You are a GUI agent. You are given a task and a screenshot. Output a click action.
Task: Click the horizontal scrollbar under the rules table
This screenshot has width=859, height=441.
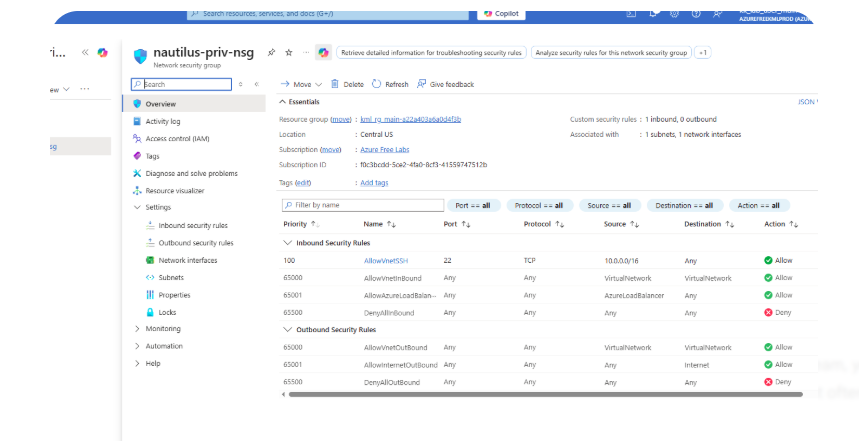(546, 394)
